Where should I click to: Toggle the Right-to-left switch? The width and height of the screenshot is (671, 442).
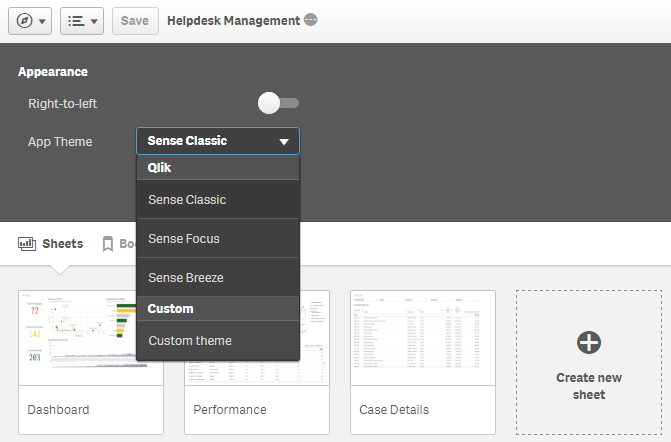click(277, 103)
